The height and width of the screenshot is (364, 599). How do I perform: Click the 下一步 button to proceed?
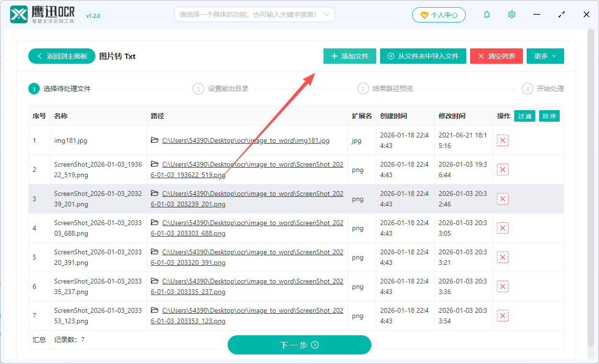coord(299,345)
